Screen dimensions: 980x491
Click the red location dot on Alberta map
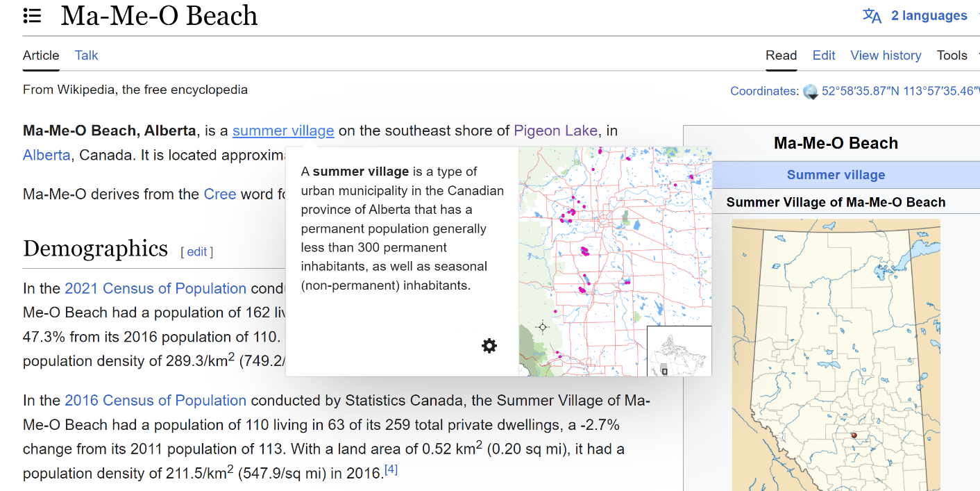click(x=854, y=435)
